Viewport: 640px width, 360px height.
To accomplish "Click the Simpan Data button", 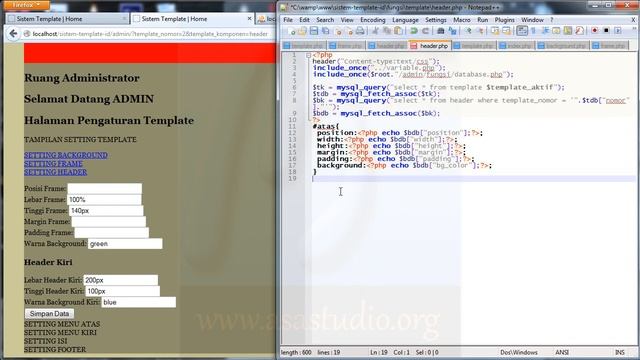I will pos(49,313).
